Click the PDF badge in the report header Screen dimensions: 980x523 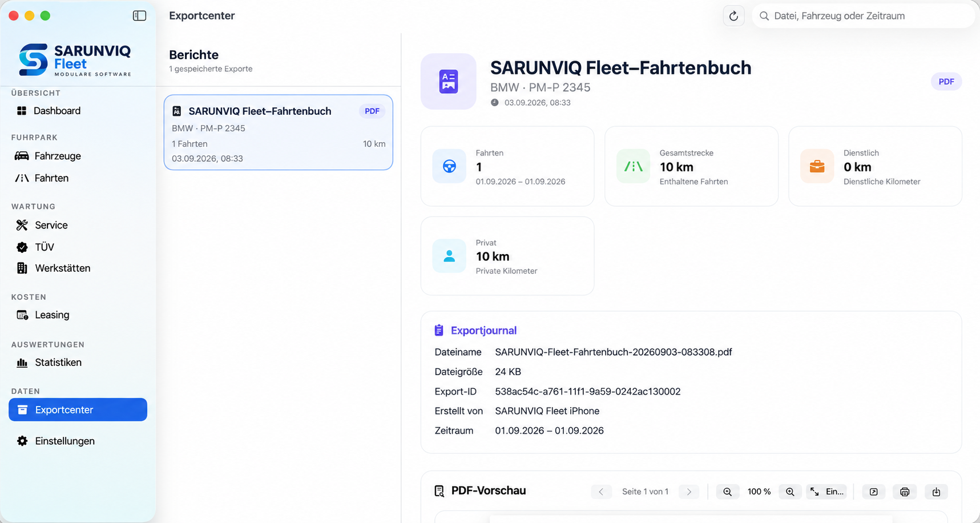click(x=946, y=82)
